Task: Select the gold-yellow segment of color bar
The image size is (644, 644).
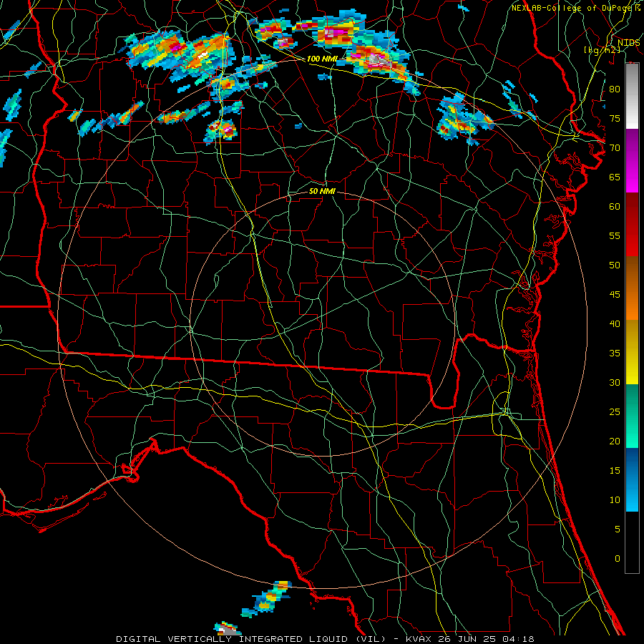Action: click(x=632, y=352)
